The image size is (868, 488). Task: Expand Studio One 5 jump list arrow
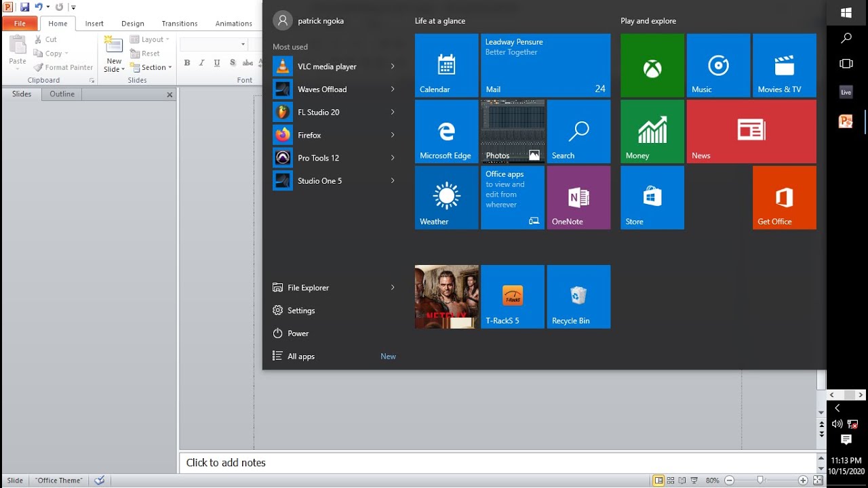(x=393, y=181)
